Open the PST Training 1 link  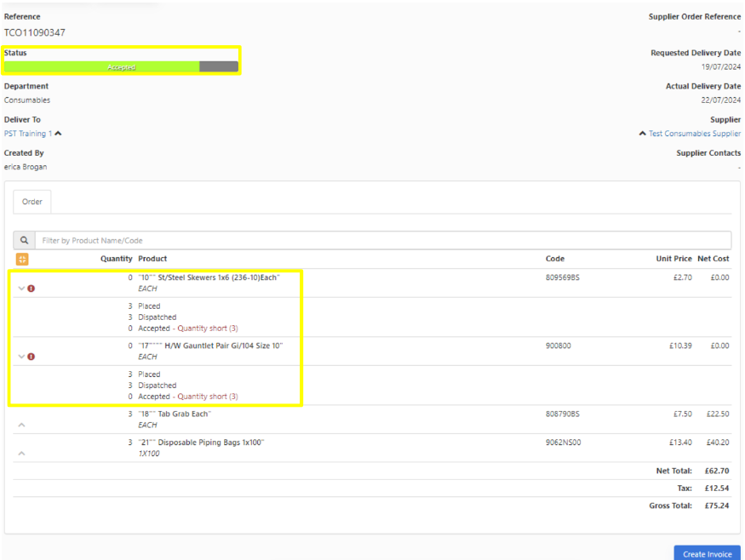[x=28, y=134]
